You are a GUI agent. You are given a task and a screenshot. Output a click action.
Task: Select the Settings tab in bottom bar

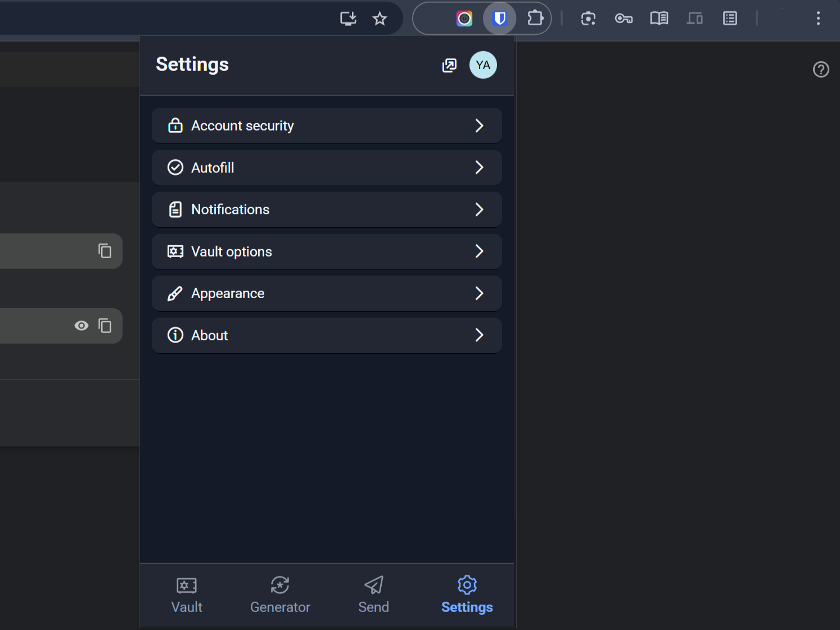pyautogui.click(x=467, y=595)
